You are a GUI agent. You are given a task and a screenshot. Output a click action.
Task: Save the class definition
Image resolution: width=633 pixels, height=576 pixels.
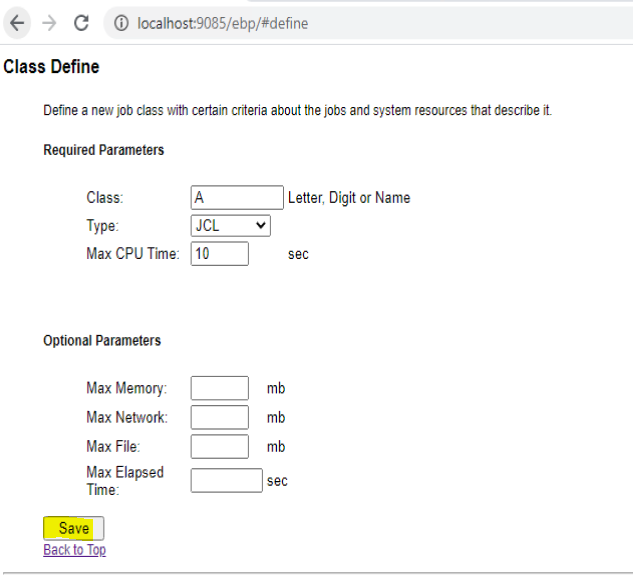point(73,528)
